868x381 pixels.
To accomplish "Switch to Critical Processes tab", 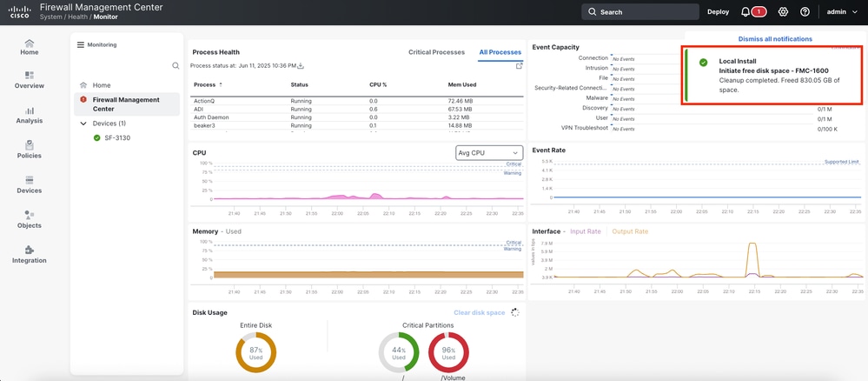I will pyautogui.click(x=436, y=52).
